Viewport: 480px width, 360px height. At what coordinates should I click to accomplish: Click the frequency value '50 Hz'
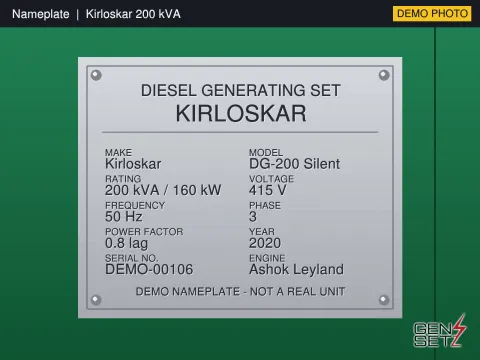click(124, 217)
